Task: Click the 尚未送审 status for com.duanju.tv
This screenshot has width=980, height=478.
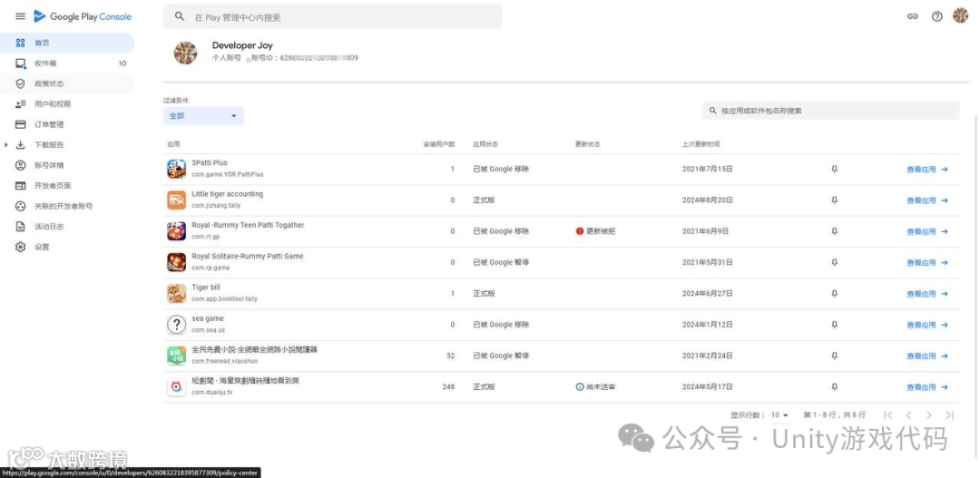Action: (595, 386)
